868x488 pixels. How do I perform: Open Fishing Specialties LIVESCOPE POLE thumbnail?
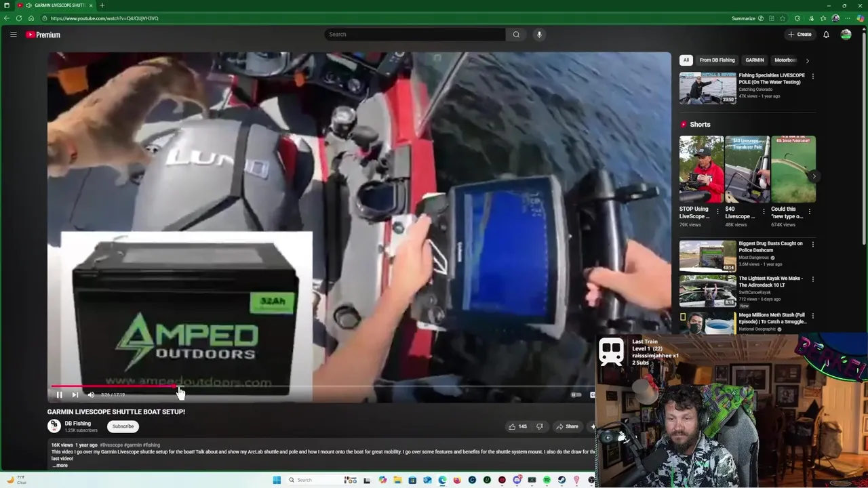(x=708, y=88)
